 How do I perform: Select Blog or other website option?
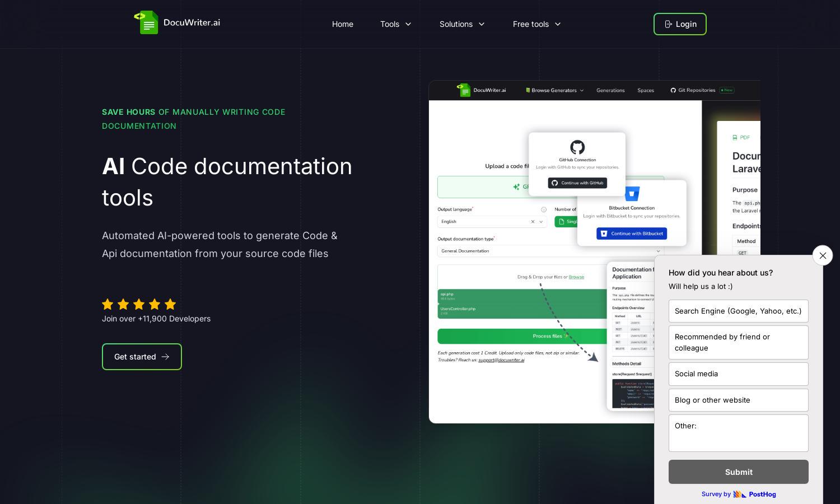click(739, 400)
